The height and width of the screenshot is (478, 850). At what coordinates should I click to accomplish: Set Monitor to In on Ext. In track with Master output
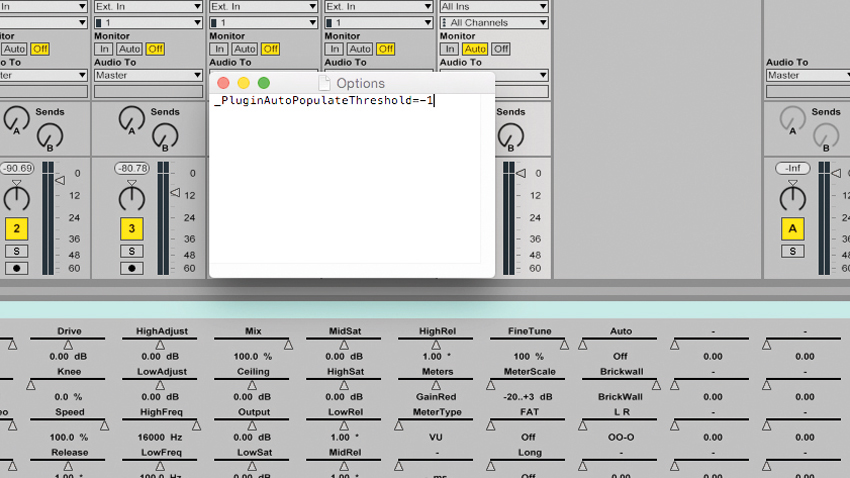pos(104,49)
